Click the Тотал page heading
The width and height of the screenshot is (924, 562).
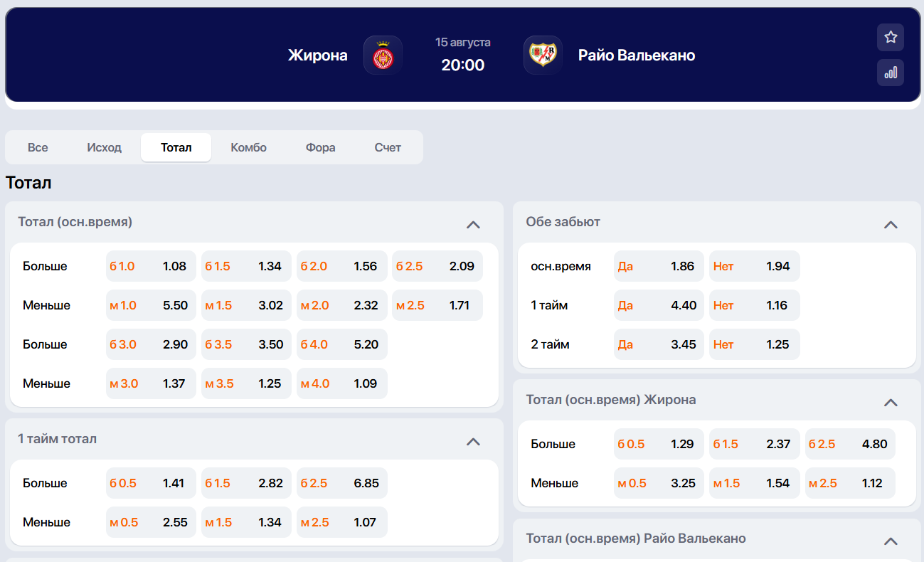coord(28,183)
